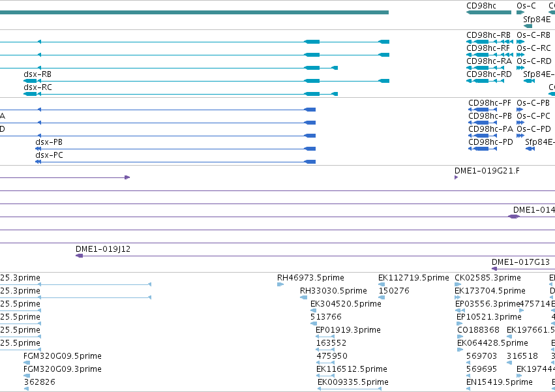This screenshot has height=392, width=555.
Task: Click the RH46973.5prime arrow glyph
Action: point(280,284)
